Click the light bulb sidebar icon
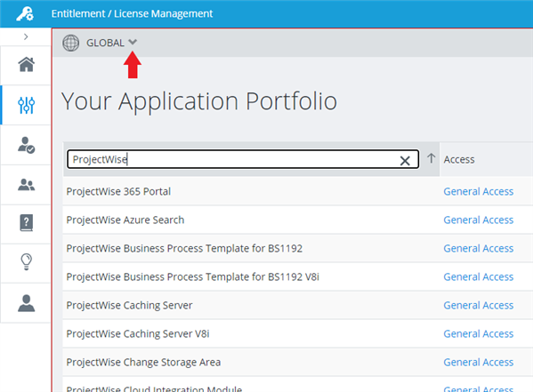Image resolution: width=533 pixels, height=392 pixels. click(26, 262)
